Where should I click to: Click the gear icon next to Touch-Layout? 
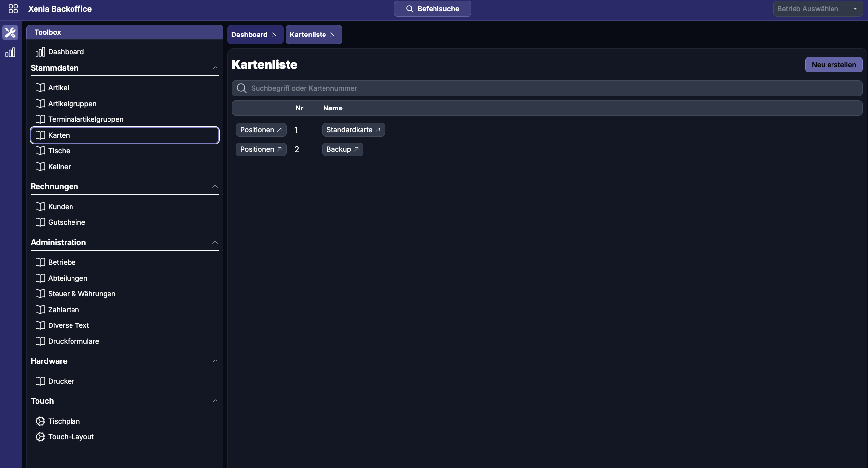click(x=40, y=437)
